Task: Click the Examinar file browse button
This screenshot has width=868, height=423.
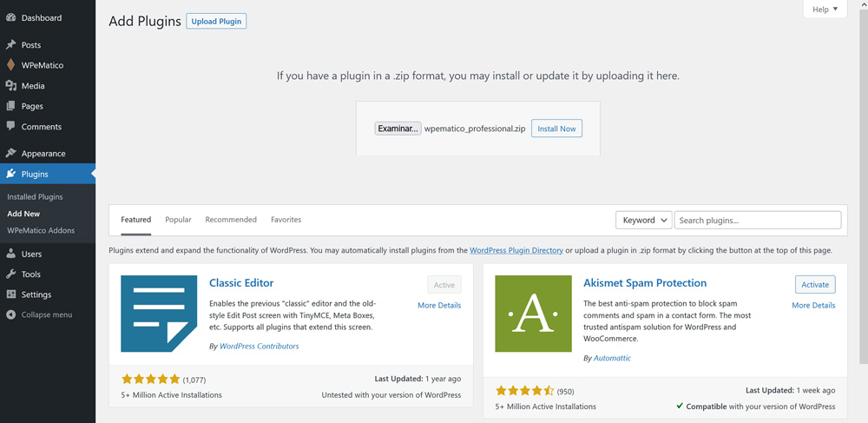Action: pyautogui.click(x=398, y=129)
